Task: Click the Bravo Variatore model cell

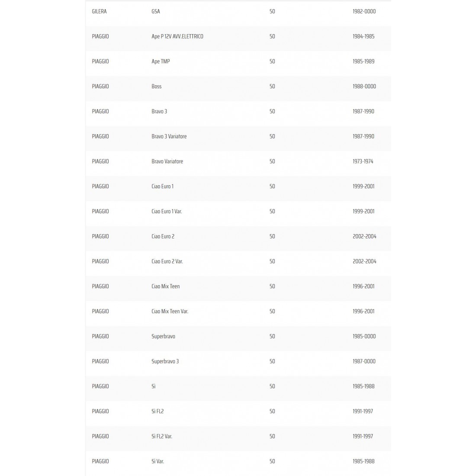Action: pyautogui.click(x=167, y=161)
